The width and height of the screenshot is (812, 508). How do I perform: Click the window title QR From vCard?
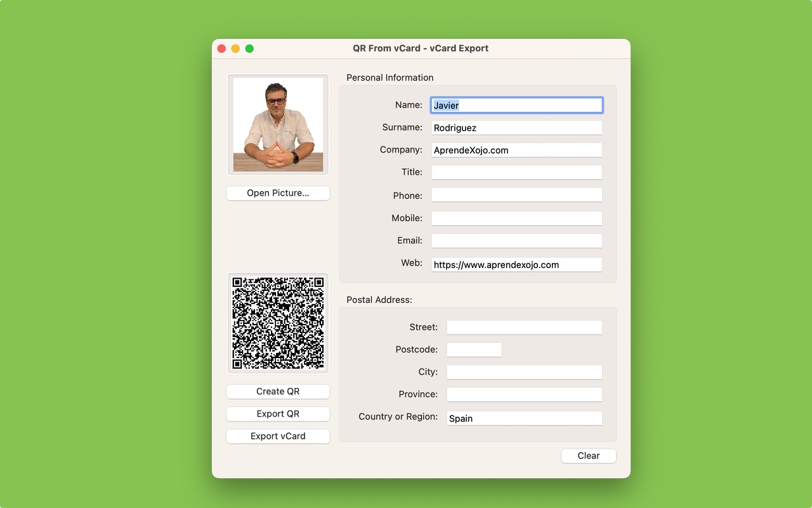tap(421, 48)
